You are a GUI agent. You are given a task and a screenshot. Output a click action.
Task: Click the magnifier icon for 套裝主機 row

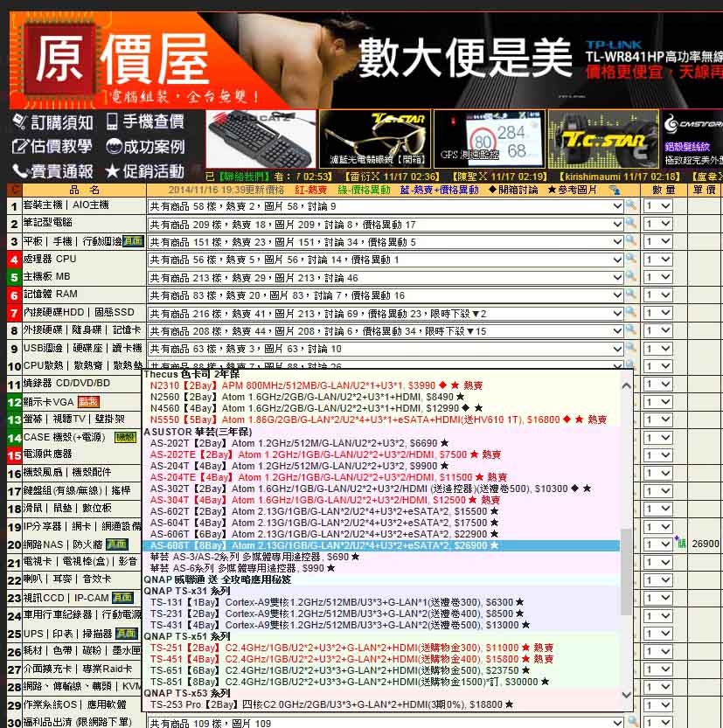click(x=630, y=205)
